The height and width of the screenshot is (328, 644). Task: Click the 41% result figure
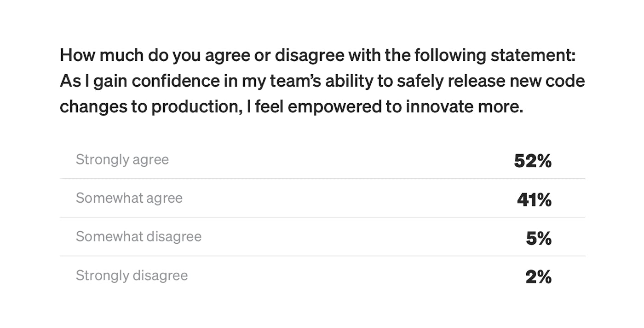click(534, 199)
